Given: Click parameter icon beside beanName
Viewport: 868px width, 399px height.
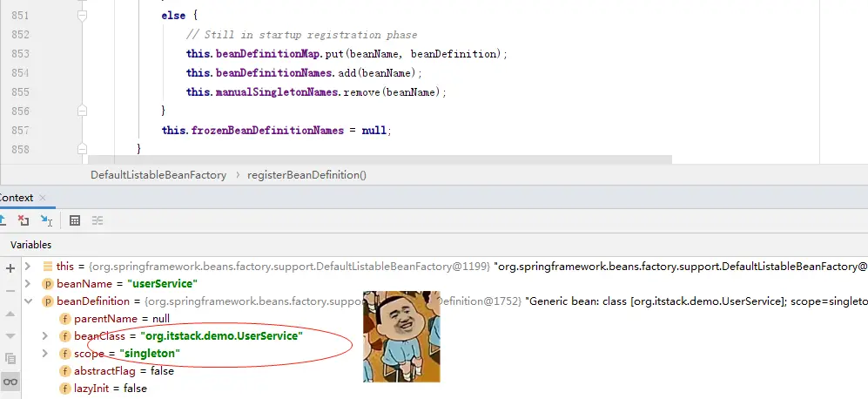Looking at the screenshot, I should point(48,284).
